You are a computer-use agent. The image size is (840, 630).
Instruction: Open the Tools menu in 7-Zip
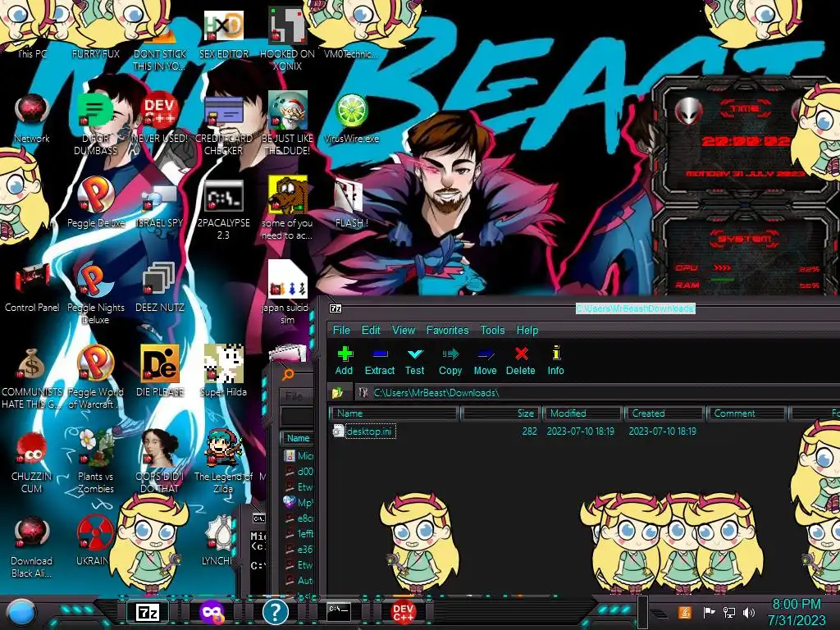492,330
